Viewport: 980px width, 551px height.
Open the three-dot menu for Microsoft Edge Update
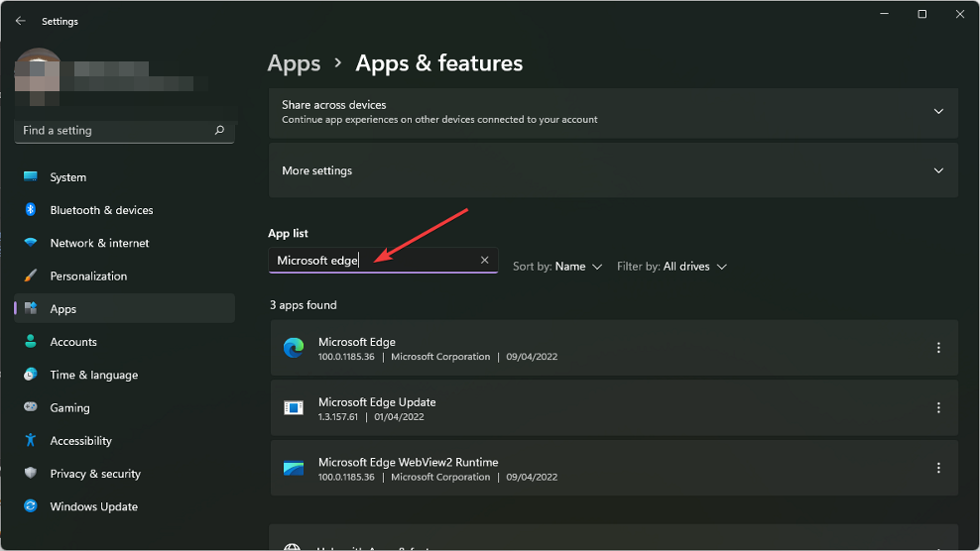[938, 408]
